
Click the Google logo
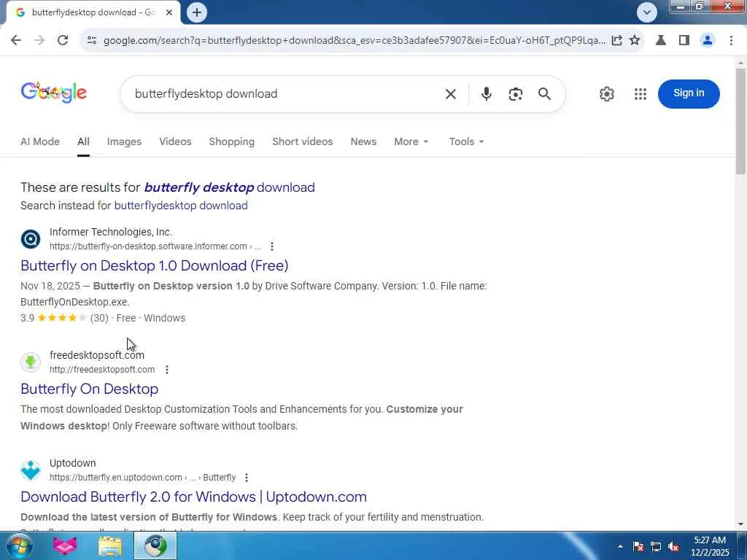coord(53,93)
